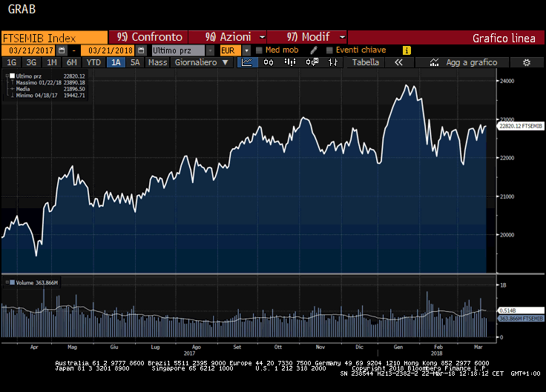Select the line chart type icon
Screen dimensions: 546x392
tap(247, 62)
